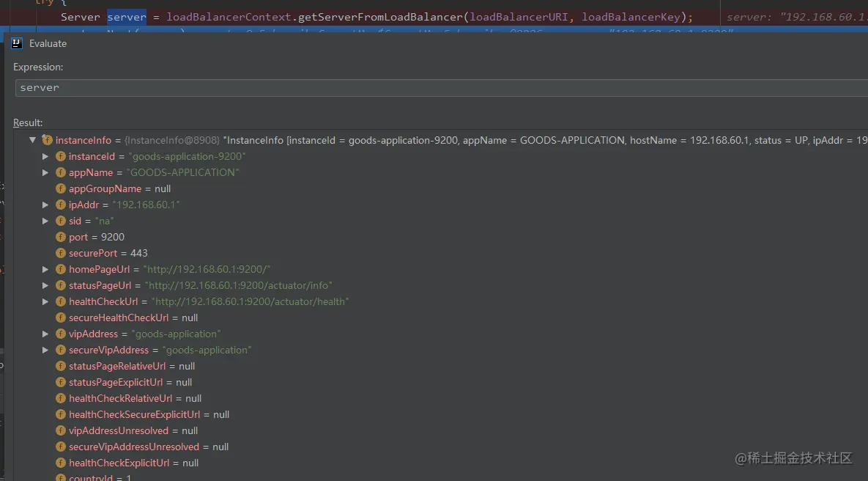Click the field icon beside sid

[x=61, y=221]
